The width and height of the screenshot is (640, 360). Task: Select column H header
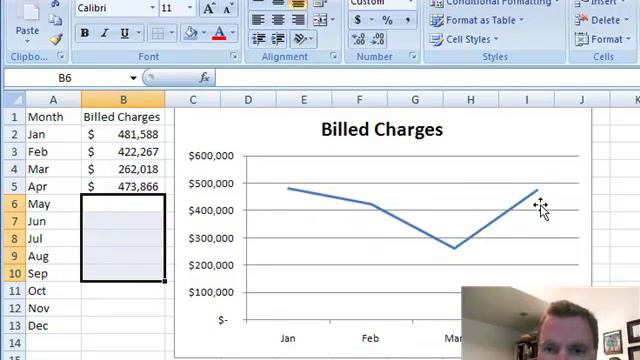pos(471,100)
